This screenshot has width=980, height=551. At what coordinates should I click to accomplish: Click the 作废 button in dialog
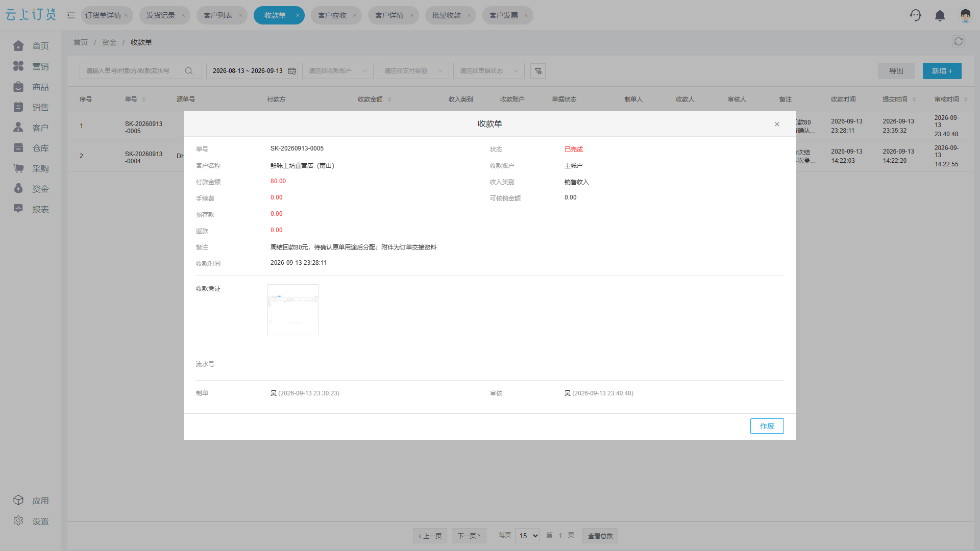tap(767, 426)
